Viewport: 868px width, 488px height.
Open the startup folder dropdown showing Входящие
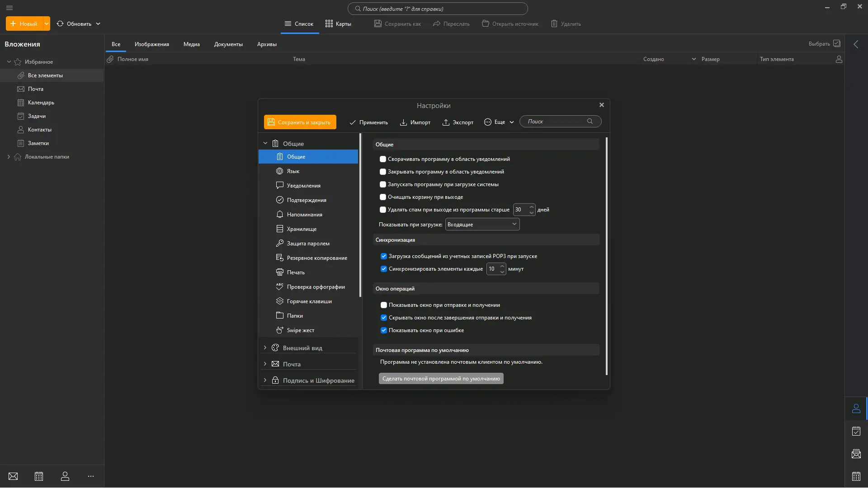(x=482, y=225)
